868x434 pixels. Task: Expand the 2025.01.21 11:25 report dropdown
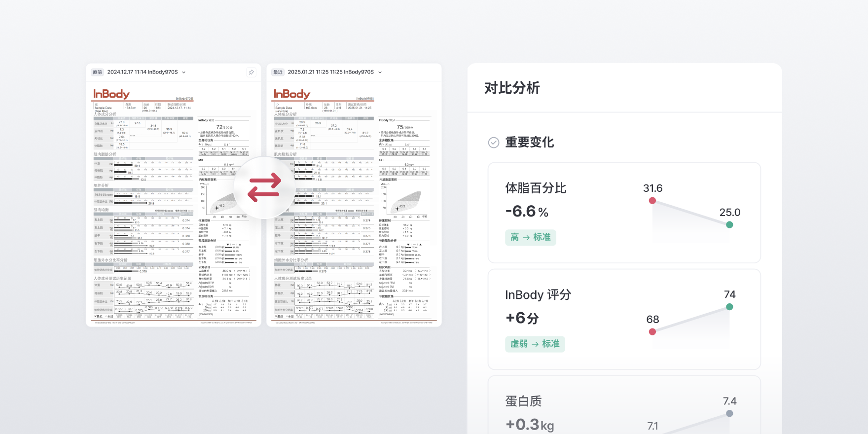pos(380,72)
